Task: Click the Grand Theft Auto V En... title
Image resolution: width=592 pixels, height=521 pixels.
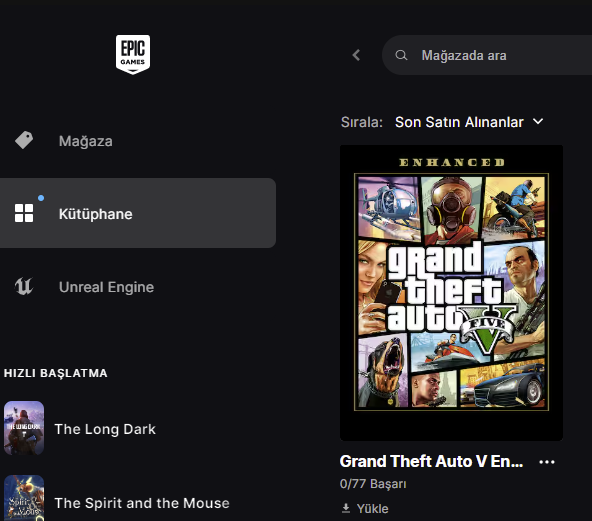Action: click(x=431, y=461)
